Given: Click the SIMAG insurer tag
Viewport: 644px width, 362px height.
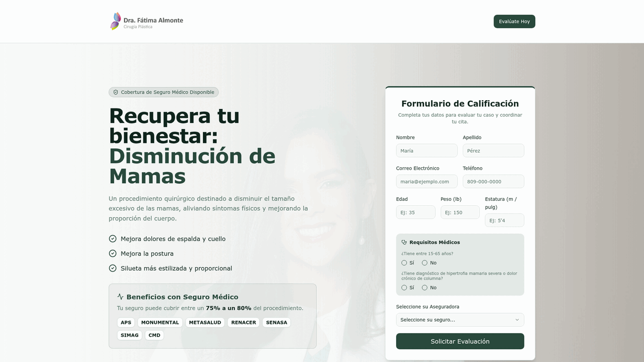Looking at the screenshot, I should [x=130, y=335].
